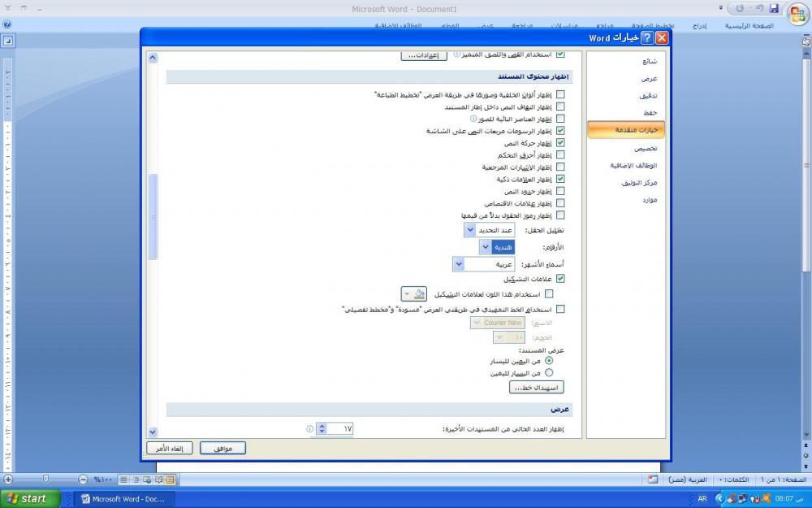
Task: Click the macro recording icon in status bar
Action: coord(653,480)
